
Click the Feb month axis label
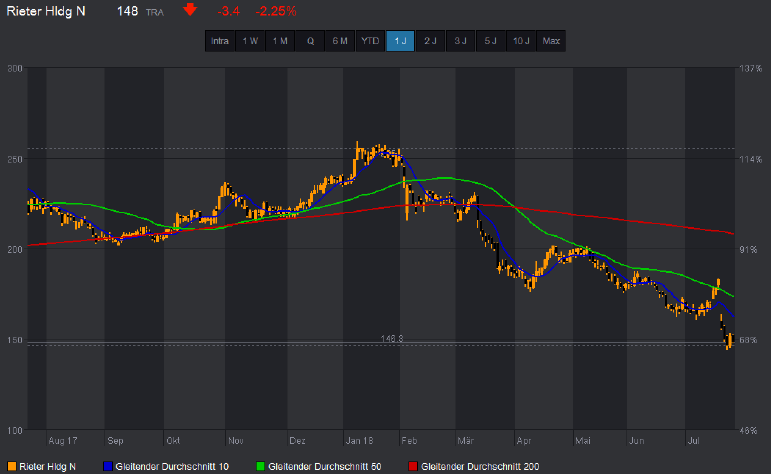click(409, 441)
